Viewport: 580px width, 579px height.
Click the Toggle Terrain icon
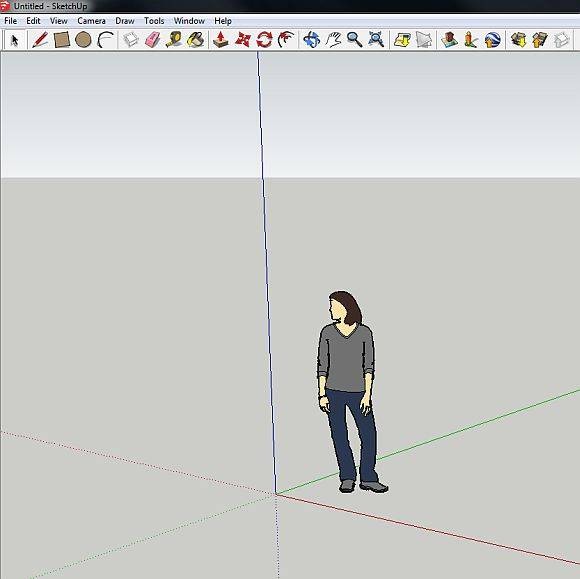click(x=424, y=40)
